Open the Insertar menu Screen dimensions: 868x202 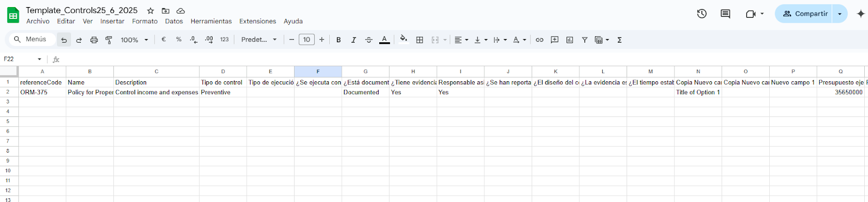(x=112, y=21)
